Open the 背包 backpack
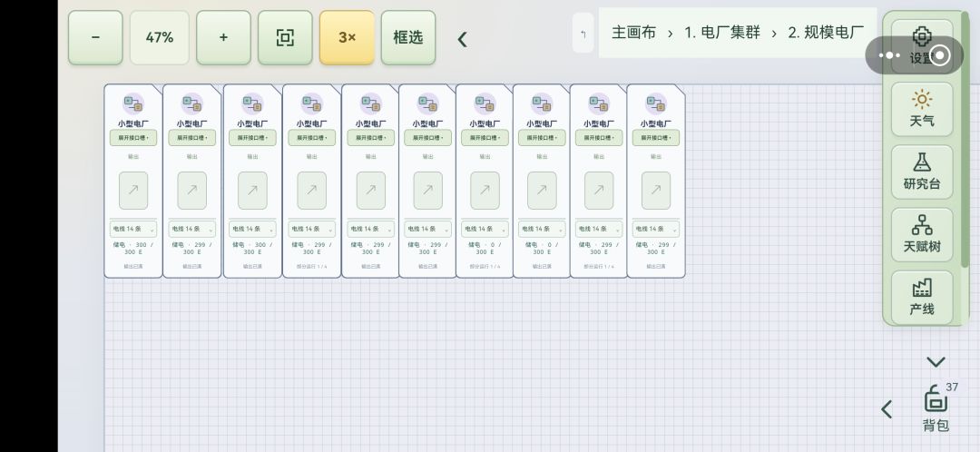The image size is (980, 452). (x=936, y=408)
